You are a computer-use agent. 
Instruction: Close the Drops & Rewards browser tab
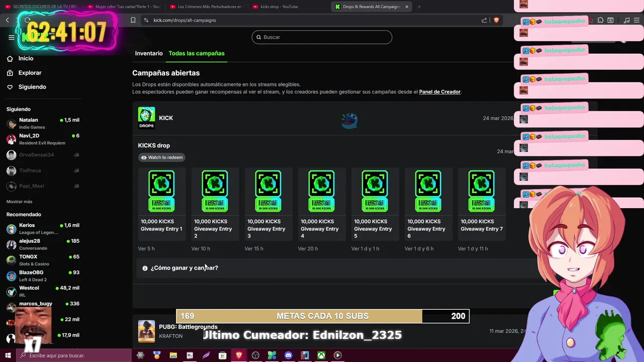[407, 7]
